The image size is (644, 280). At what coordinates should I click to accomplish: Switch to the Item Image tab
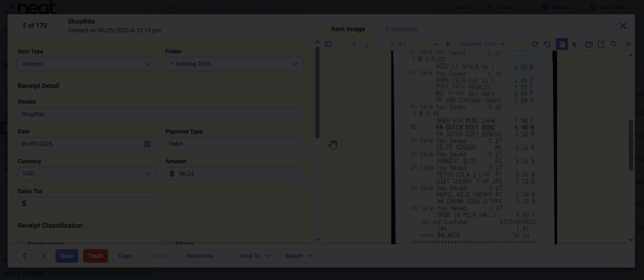(x=348, y=29)
